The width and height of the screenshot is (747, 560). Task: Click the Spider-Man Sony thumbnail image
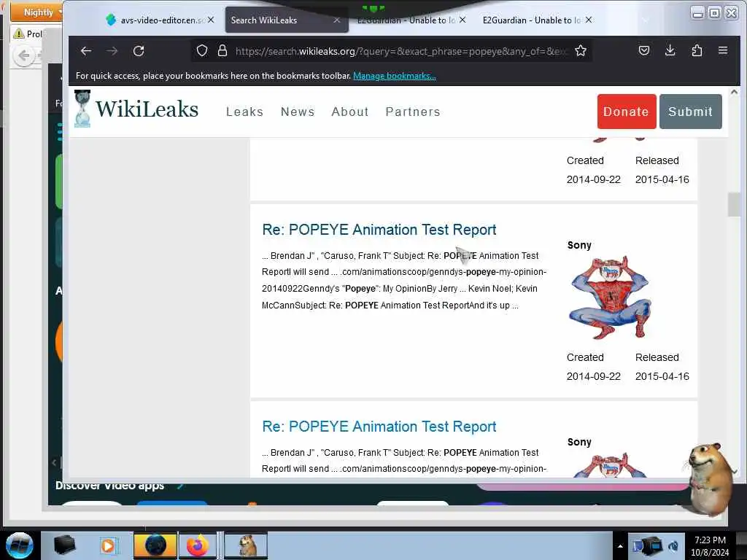coord(610,297)
